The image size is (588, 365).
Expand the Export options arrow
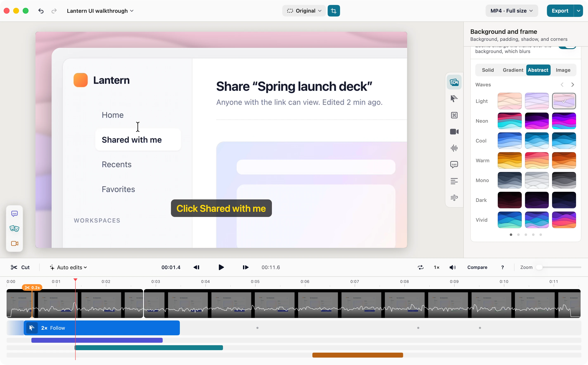pyautogui.click(x=578, y=11)
